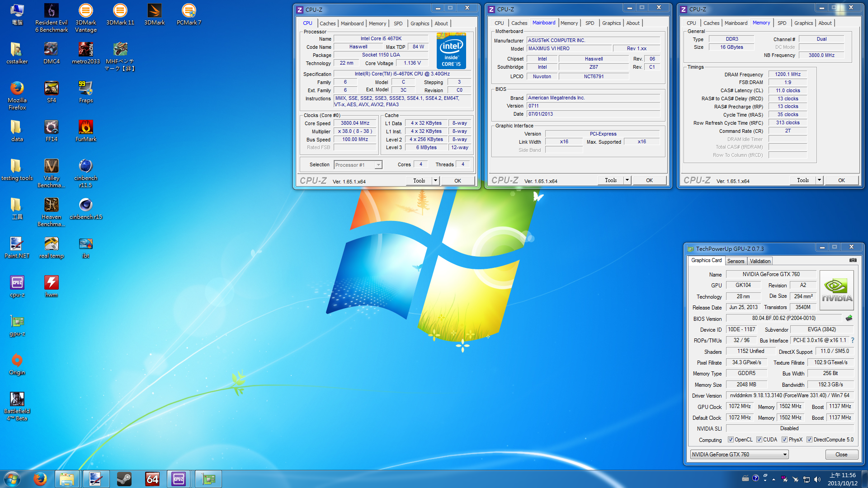Open ibt desktop icon
This screenshot has height=488, width=868.
[x=85, y=248]
